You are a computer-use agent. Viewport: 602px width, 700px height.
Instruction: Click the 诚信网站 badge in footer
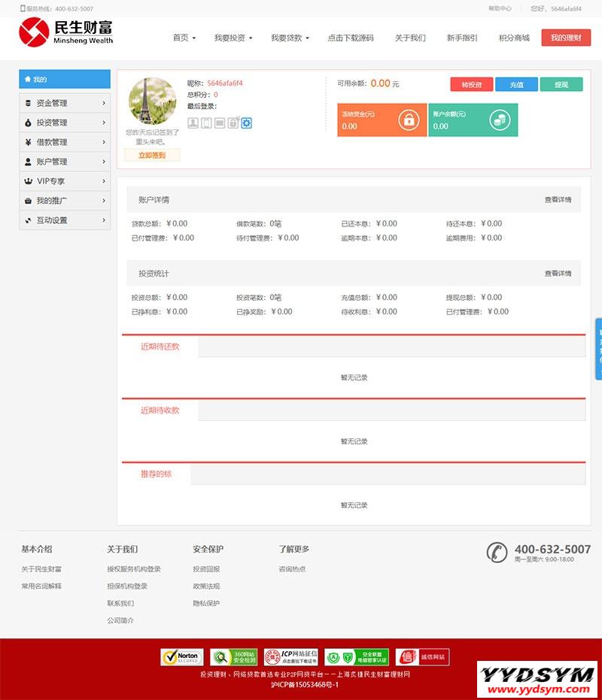(x=422, y=657)
